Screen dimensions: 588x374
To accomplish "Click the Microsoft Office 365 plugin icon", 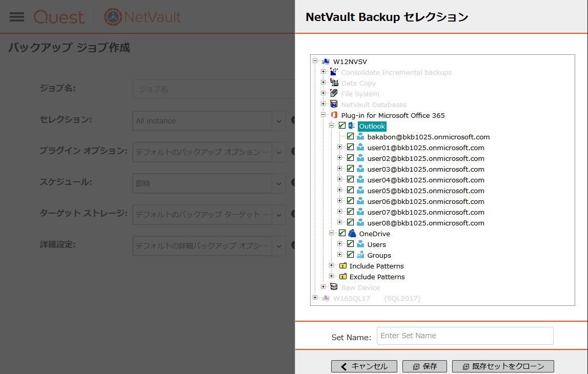I will 334,115.
